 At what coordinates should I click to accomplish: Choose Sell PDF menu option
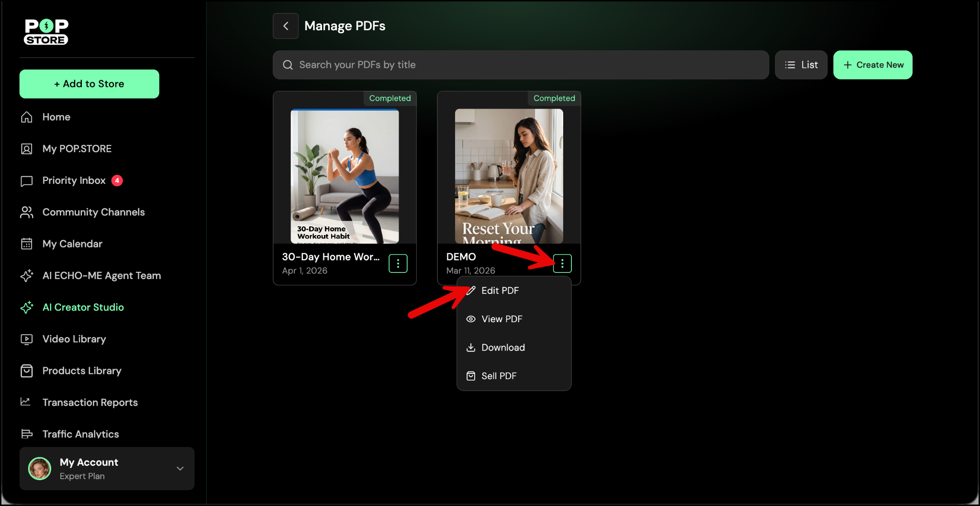(x=499, y=376)
